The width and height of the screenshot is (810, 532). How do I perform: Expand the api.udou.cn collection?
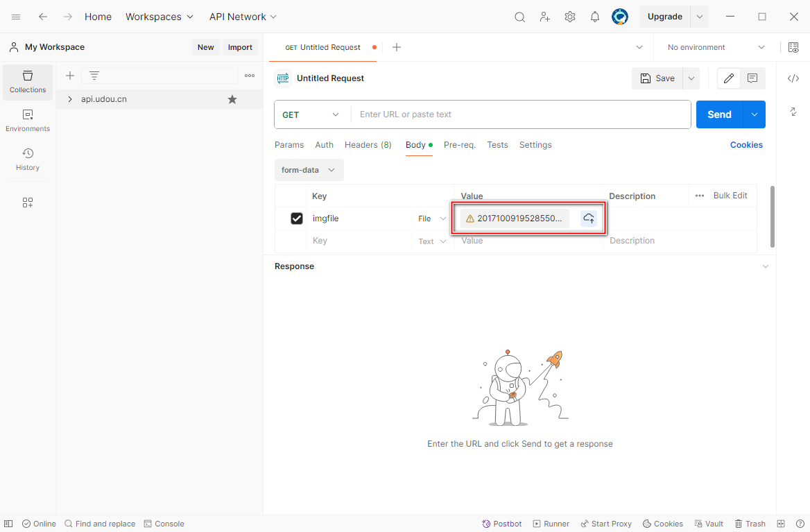coord(70,99)
